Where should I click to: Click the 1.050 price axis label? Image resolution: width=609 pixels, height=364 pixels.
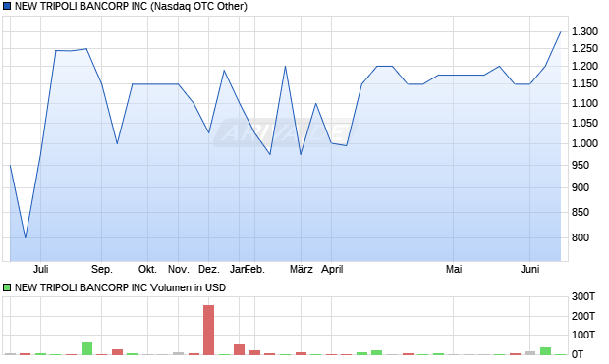tap(584, 123)
